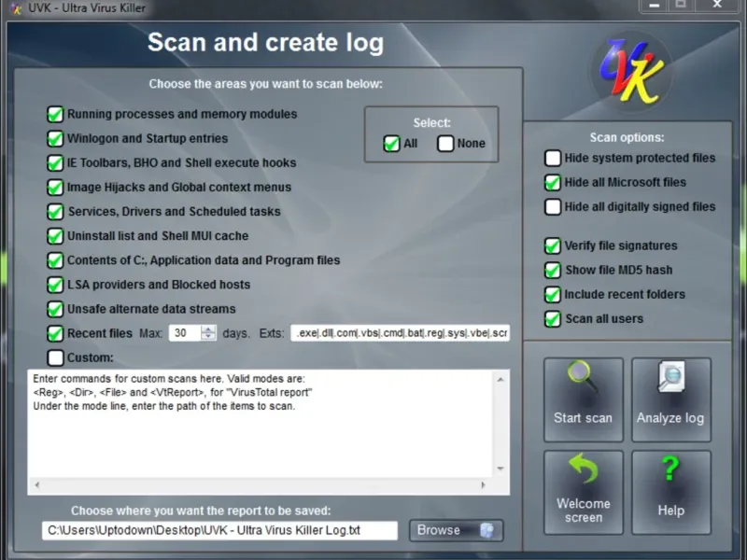This screenshot has height=560, width=747.
Task: Close the UVK window
Action: (717, 6)
